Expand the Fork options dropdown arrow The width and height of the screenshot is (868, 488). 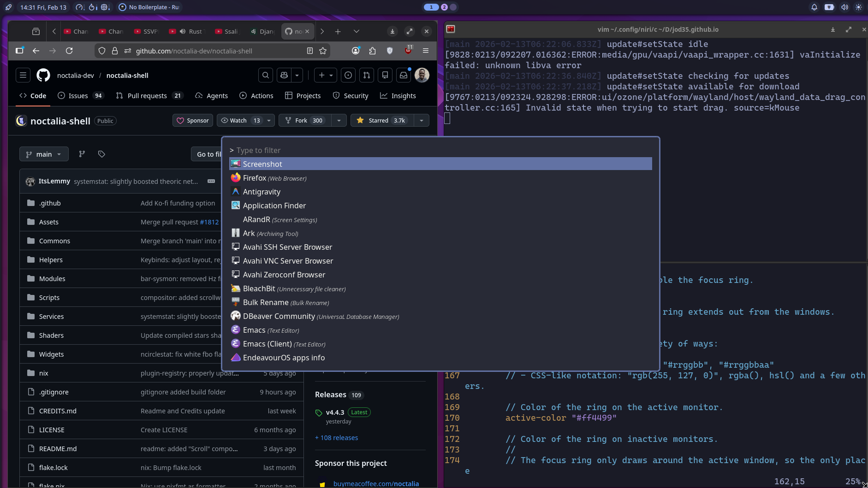pos(339,120)
